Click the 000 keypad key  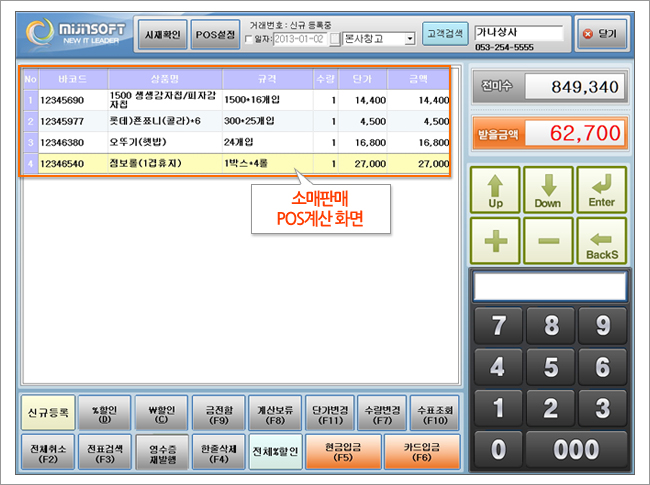pos(577,450)
